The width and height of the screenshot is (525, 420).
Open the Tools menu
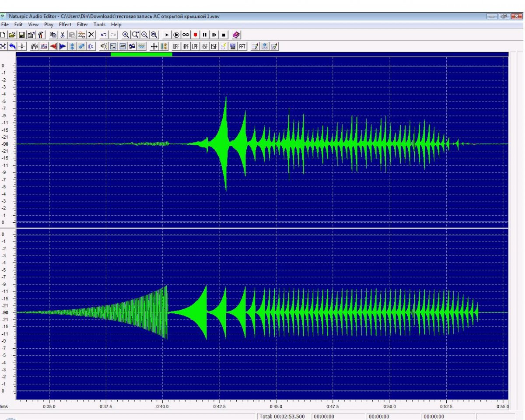pyautogui.click(x=99, y=24)
